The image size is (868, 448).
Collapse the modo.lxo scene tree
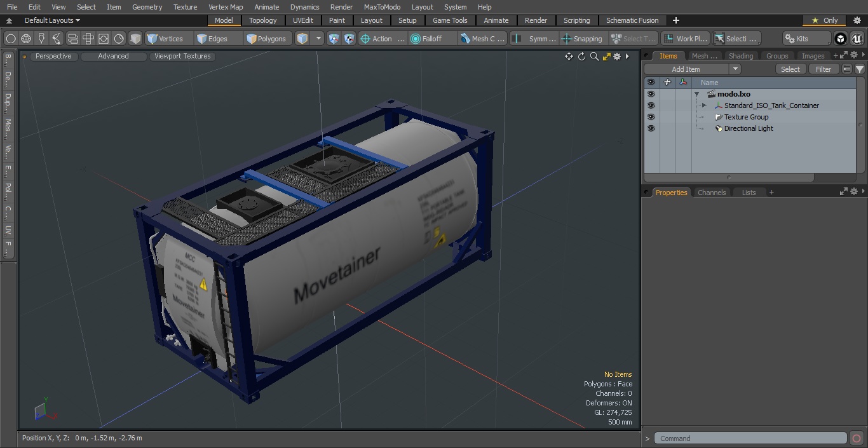pyautogui.click(x=697, y=94)
